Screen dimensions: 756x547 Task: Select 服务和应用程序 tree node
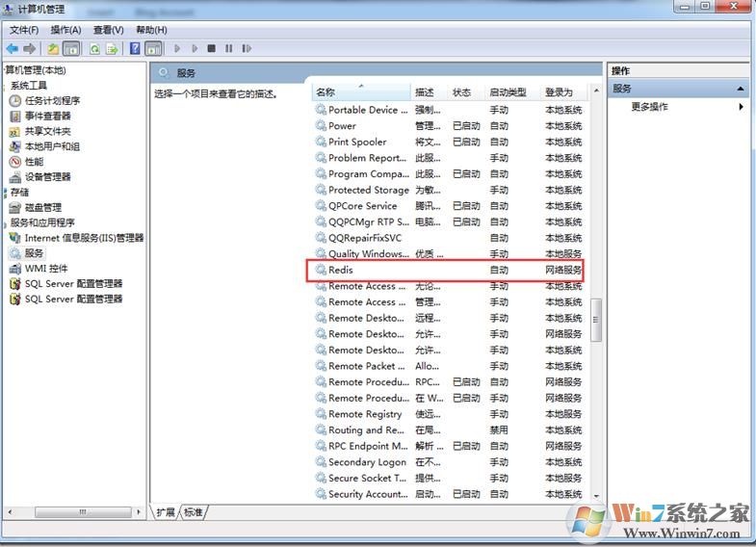(42, 222)
